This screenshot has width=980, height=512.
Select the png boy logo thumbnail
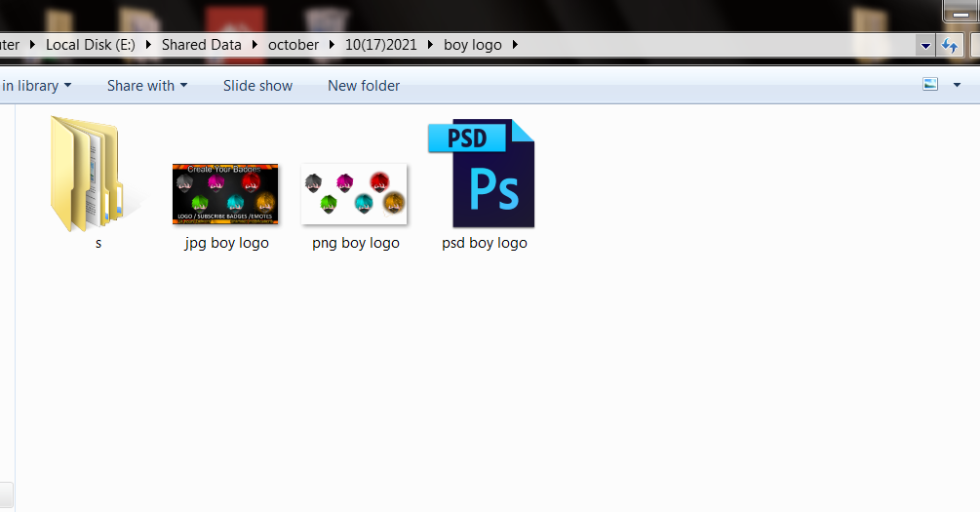coord(354,194)
